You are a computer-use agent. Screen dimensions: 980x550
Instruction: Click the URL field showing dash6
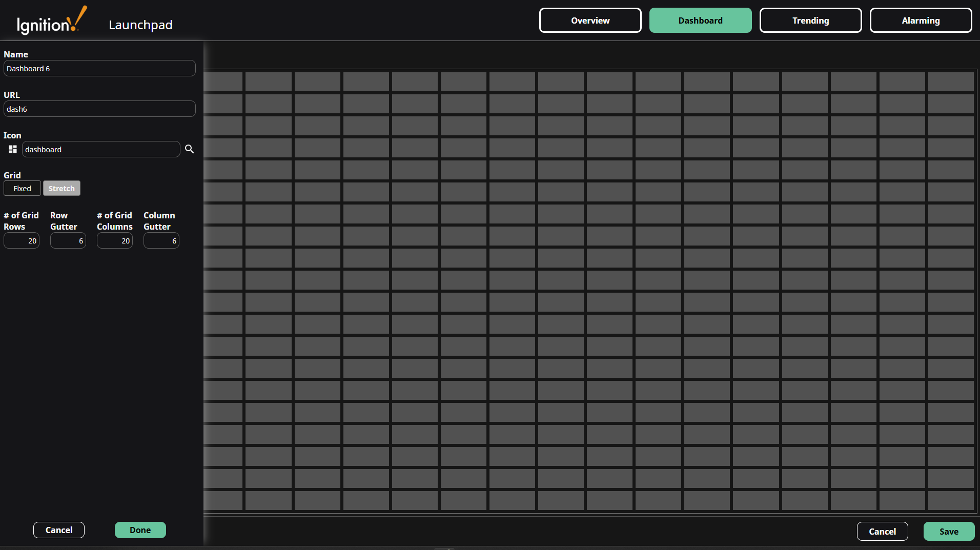pyautogui.click(x=99, y=108)
